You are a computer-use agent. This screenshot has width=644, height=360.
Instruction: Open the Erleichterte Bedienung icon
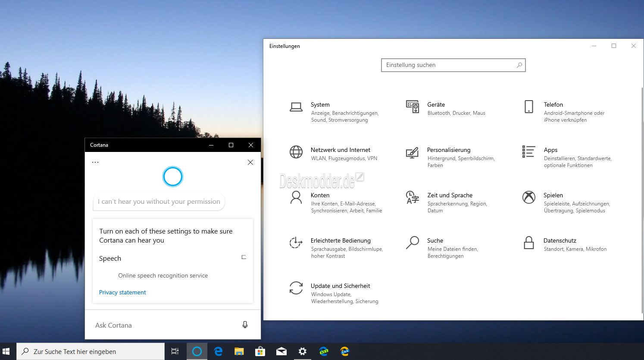tap(296, 243)
